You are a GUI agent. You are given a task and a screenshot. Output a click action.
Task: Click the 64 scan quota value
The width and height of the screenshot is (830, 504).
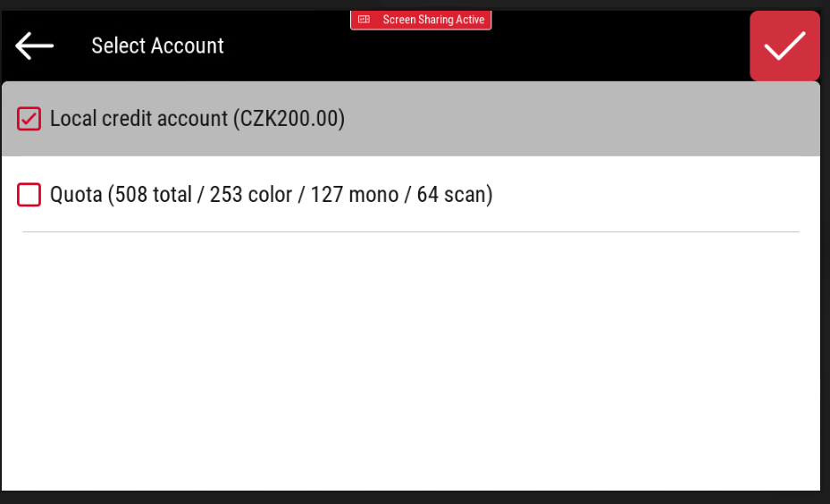point(452,194)
